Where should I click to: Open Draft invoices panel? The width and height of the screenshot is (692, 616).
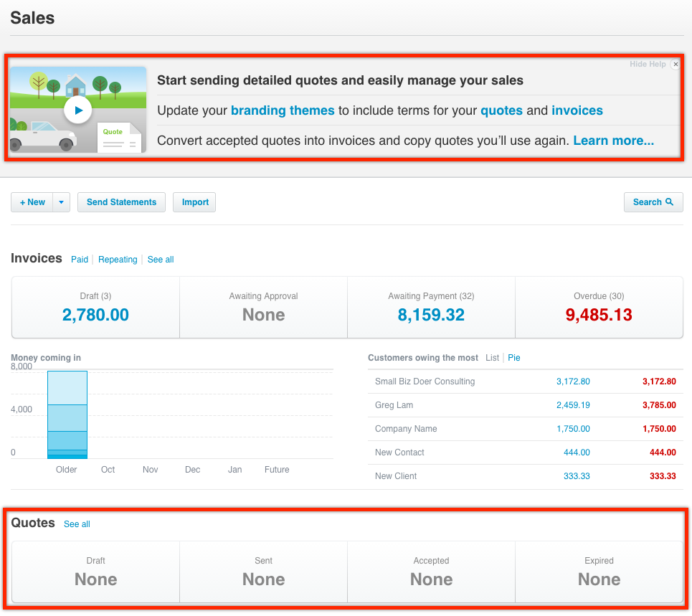pyautogui.click(x=95, y=308)
